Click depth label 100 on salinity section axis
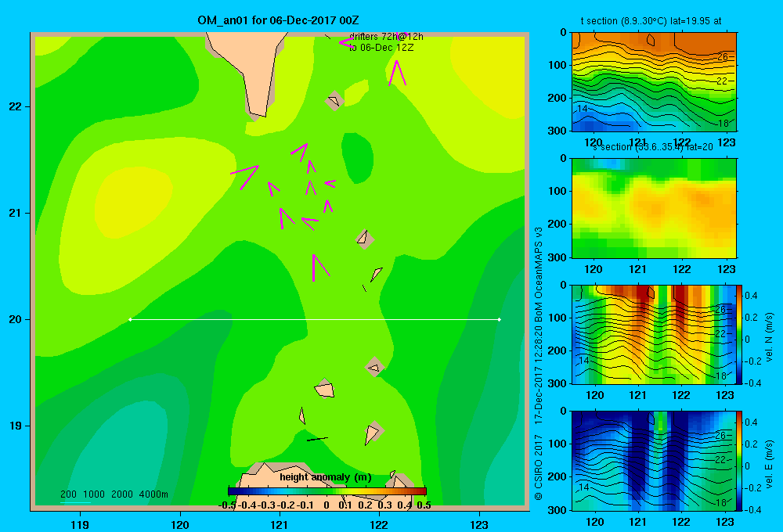Image resolution: width=783 pixels, height=532 pixels. (557, 191)
